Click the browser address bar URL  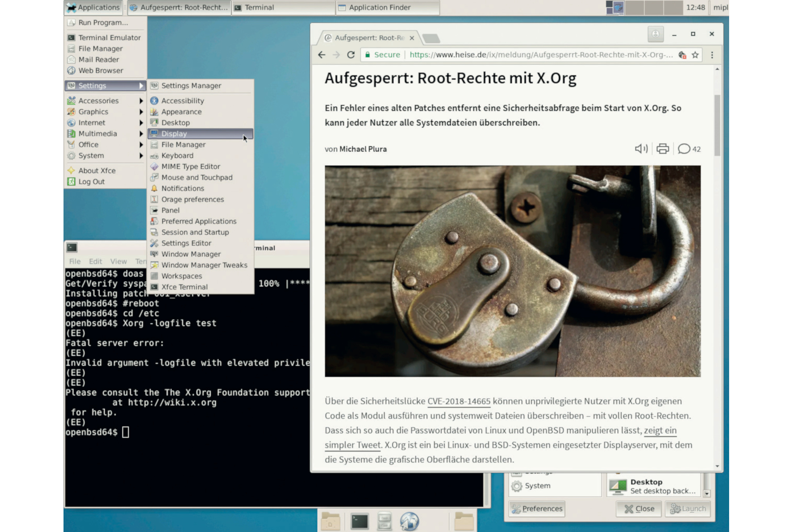541,55
